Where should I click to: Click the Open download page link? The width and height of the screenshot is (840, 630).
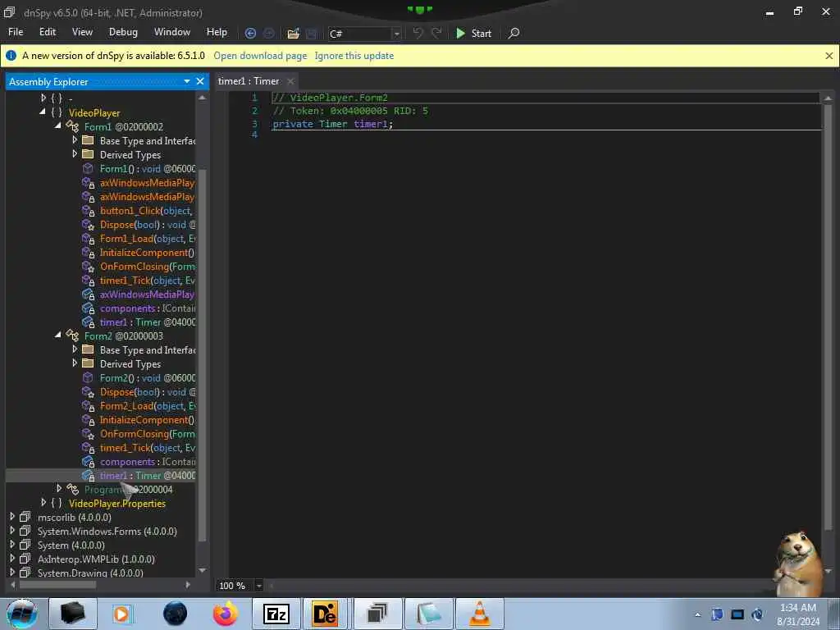tap(260, 56)
